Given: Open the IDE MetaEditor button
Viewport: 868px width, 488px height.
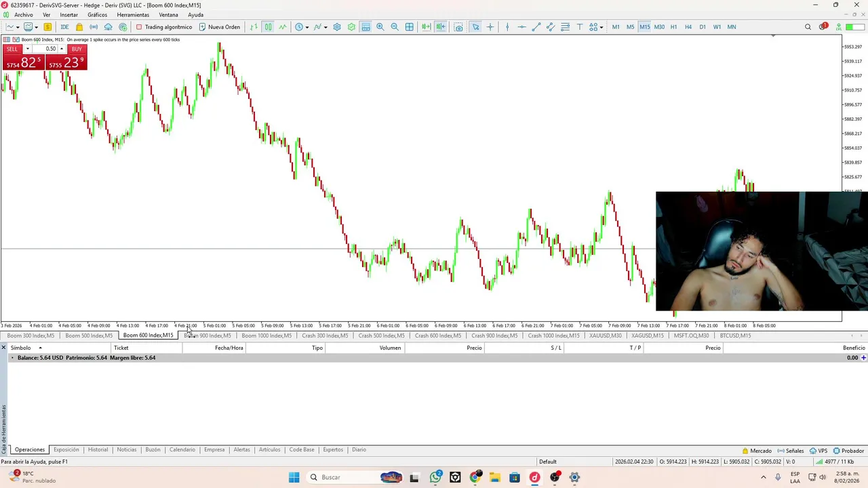Looking at the screenshot, I should tap(64, 27).
